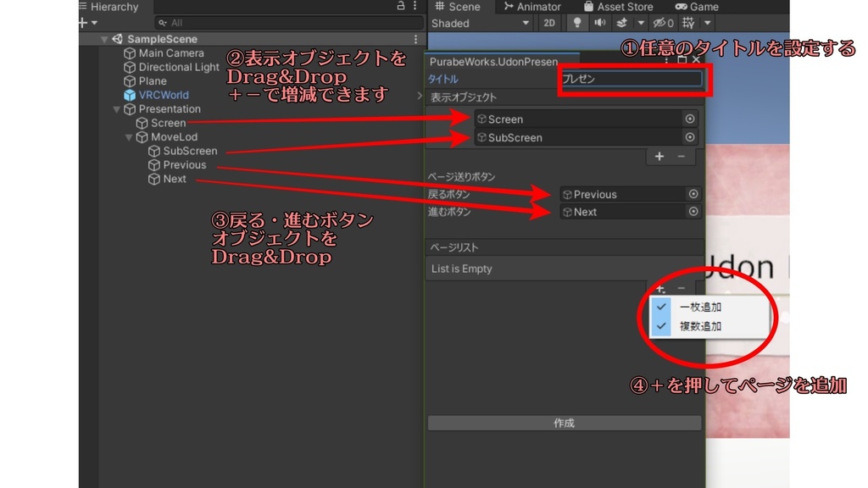Viewport: 868px width, 488px height.
Task: Open object picker for the Next button field
Action: tap(693, 212)
